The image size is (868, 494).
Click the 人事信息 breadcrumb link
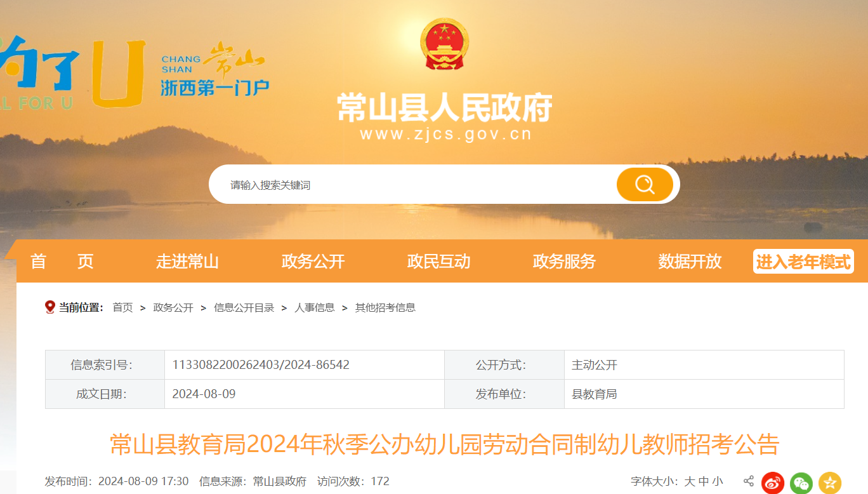point(315,307)
